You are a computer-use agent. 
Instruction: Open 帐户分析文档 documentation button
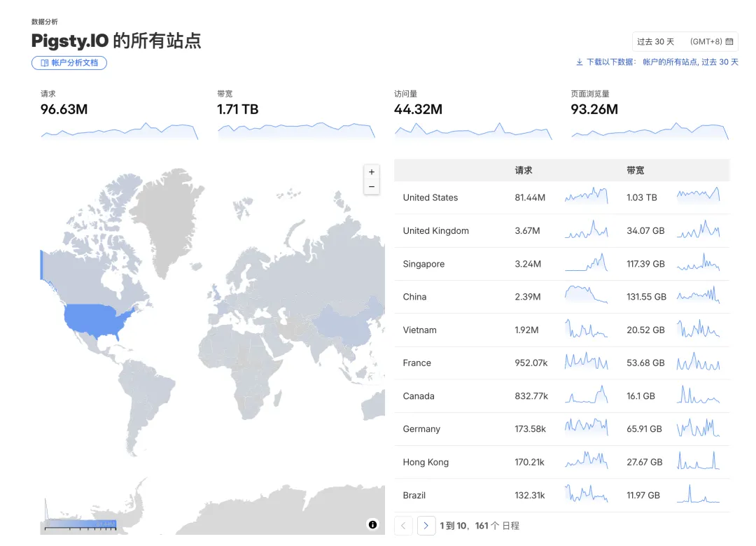(69, 63)
